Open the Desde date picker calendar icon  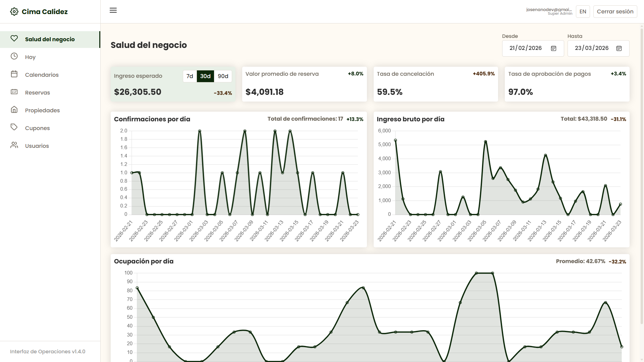554,48
